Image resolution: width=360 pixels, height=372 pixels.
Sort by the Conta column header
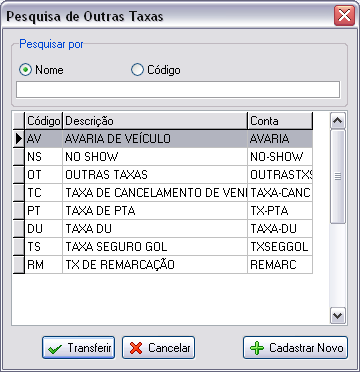coord(280,121)
